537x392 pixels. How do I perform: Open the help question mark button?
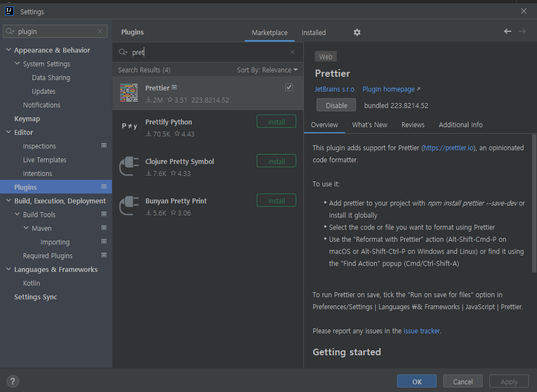[x=13, y=381]
